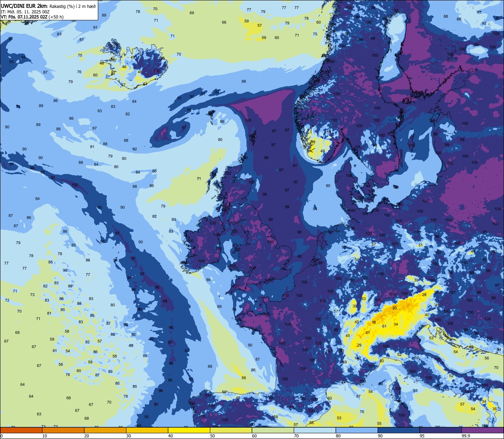Click the value 61 in the Alps
Viewport: 504px width, 439px height.
click(x=384, y=326)
